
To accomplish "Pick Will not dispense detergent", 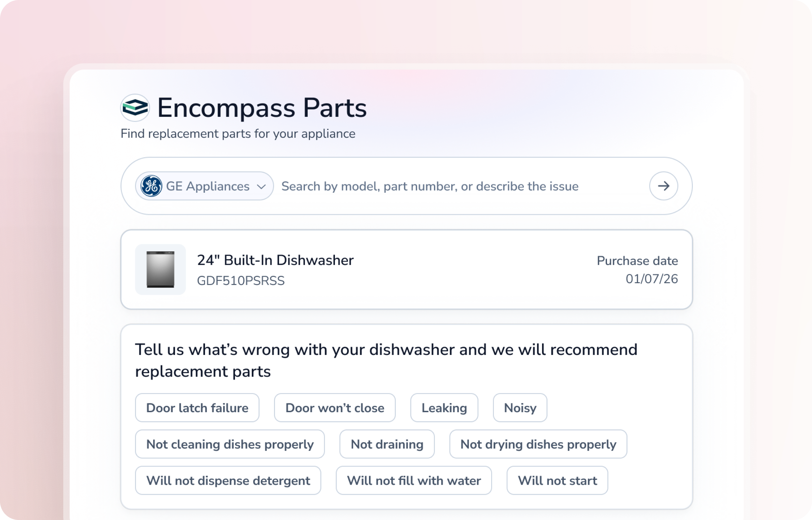I will click(x=228, y=481).
